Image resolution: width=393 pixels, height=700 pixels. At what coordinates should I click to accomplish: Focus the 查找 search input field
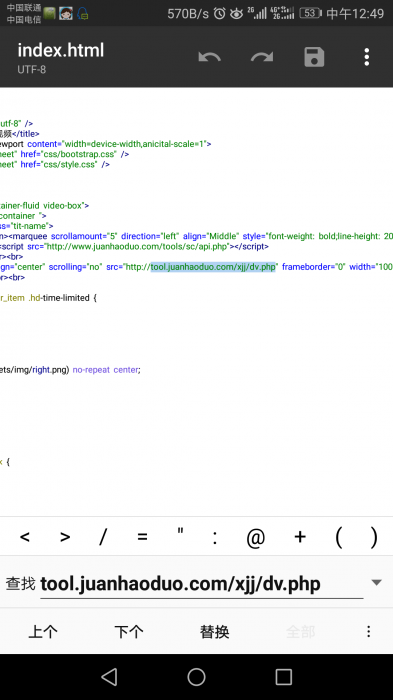click(x=201, y=584)
